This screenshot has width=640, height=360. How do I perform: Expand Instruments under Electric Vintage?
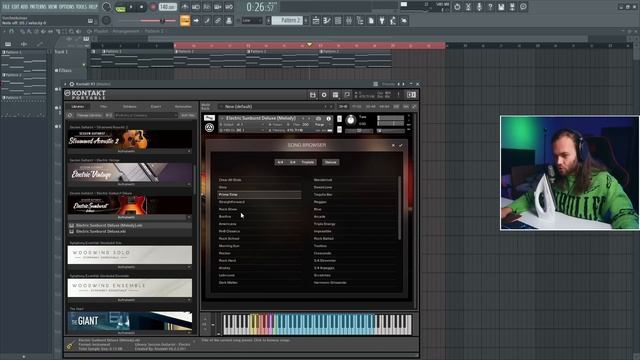click(x=129, y=184)
